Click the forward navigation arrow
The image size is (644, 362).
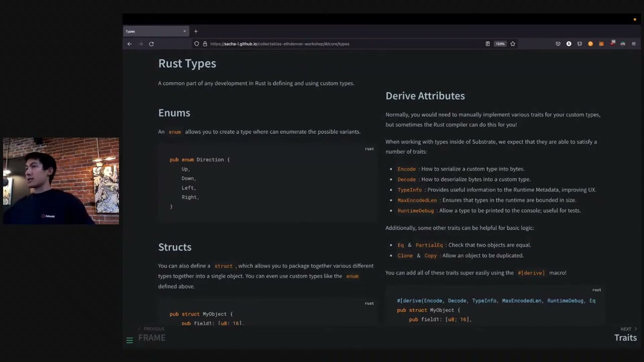[x=140, y=44]
